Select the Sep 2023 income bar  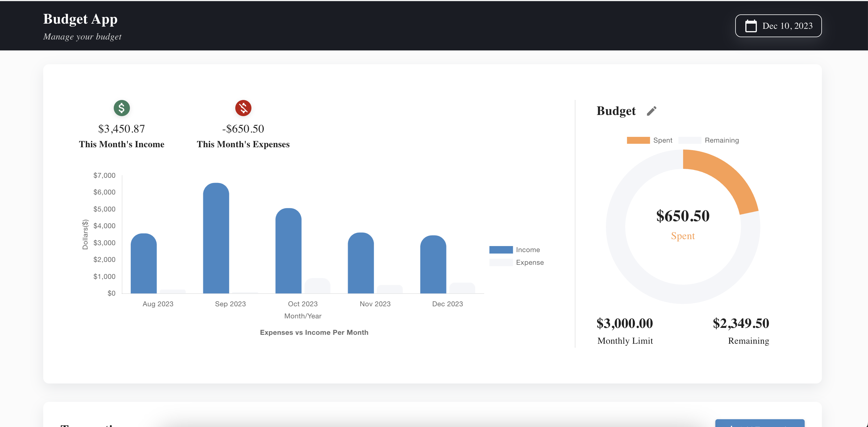[216, 236]
